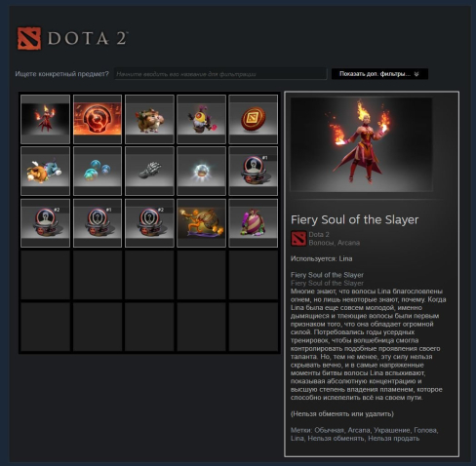The width and height of the screenshot is (476, 466).
Task: Focus the item name filter input field
Action: (220, 74)
